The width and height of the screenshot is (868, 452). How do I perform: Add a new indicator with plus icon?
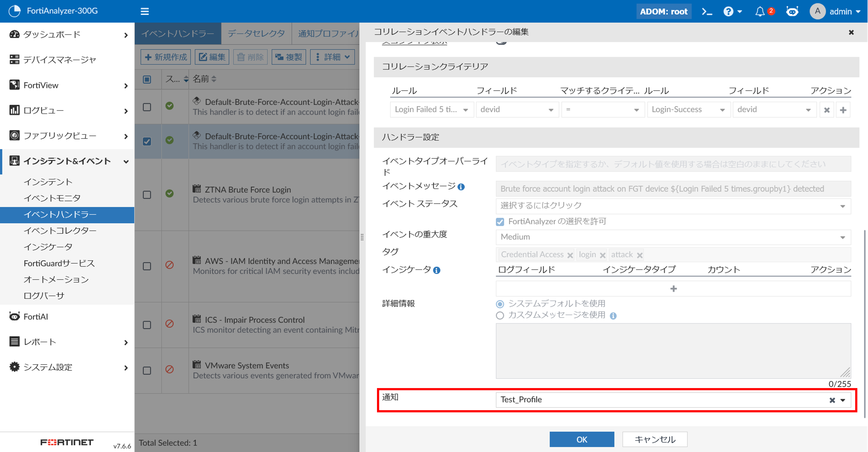pyautogui.click(x=673, y=288)
